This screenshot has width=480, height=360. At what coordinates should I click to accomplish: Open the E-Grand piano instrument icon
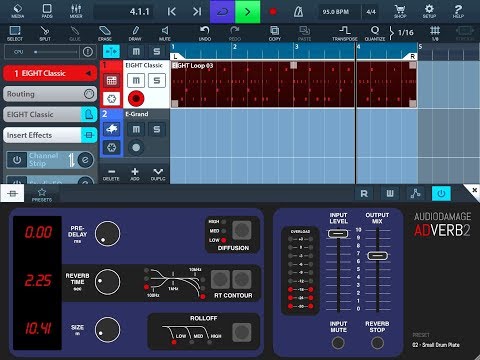[111, 129]
